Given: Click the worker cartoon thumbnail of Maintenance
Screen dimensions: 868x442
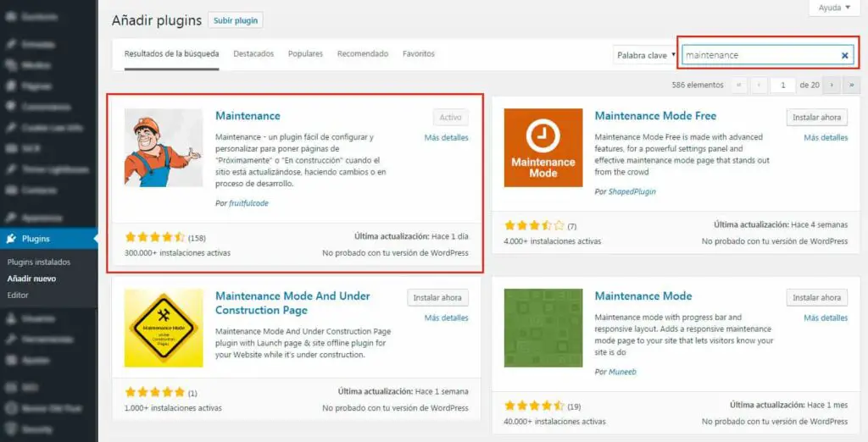Looking at the screenshot, I should (x=164, y=147).
